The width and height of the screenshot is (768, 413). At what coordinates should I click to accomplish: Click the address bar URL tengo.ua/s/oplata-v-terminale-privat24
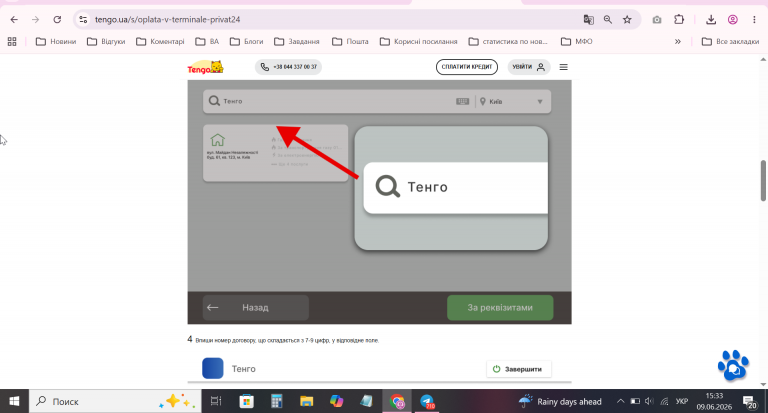click(168, 20)
